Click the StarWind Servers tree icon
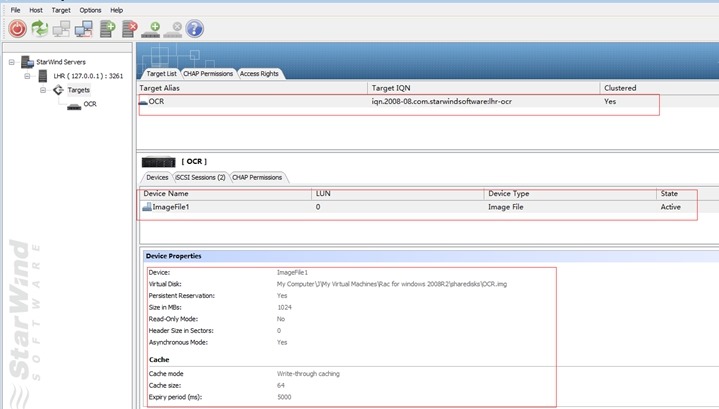 (28, 62)
